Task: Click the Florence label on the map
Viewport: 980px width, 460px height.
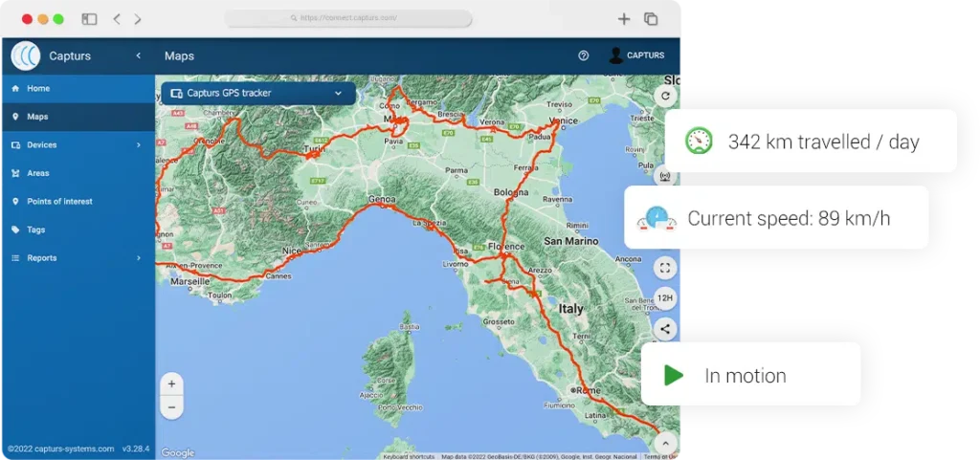Action: click(505, 246)
